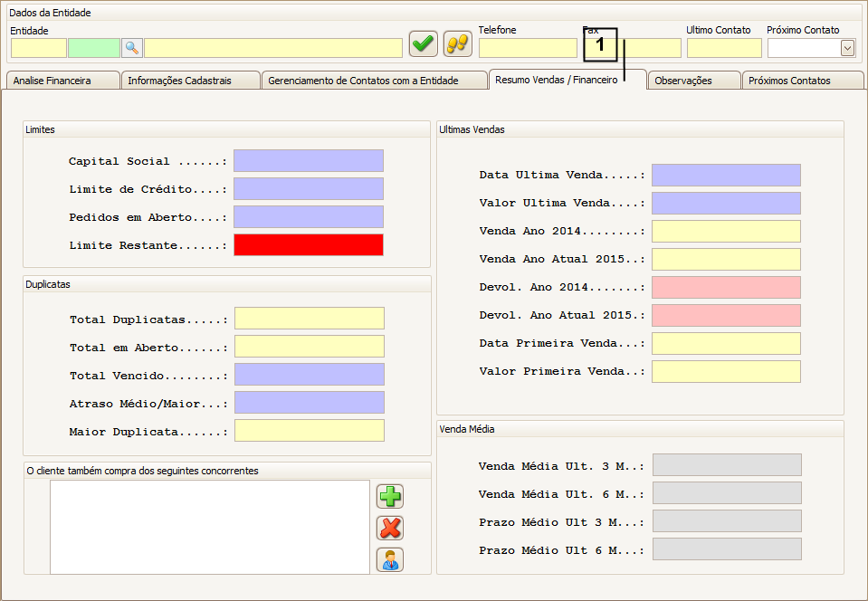868x601 pixels.
Task: Add a competitor with green plus icon
Action: pyautogui.click(x=390, y=496)
